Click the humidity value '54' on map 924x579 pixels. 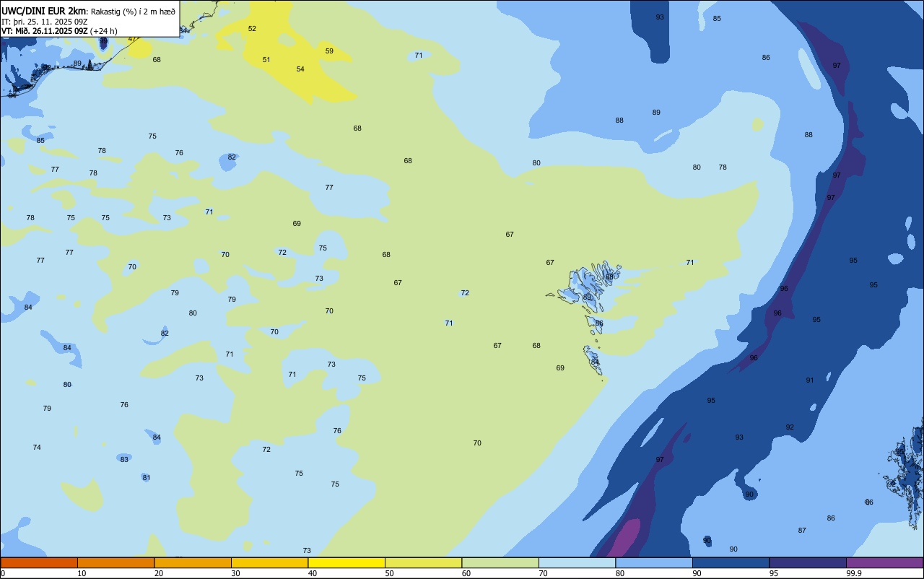point(300,69)
